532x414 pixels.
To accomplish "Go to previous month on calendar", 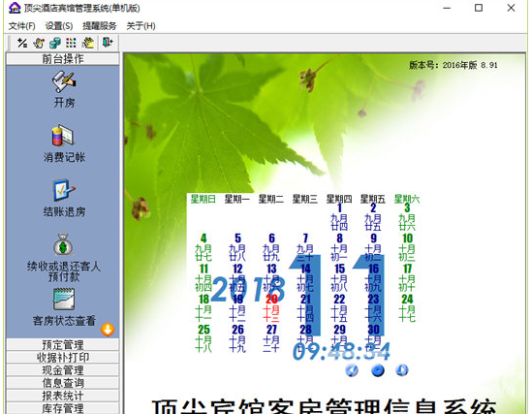I will [352, 370].
